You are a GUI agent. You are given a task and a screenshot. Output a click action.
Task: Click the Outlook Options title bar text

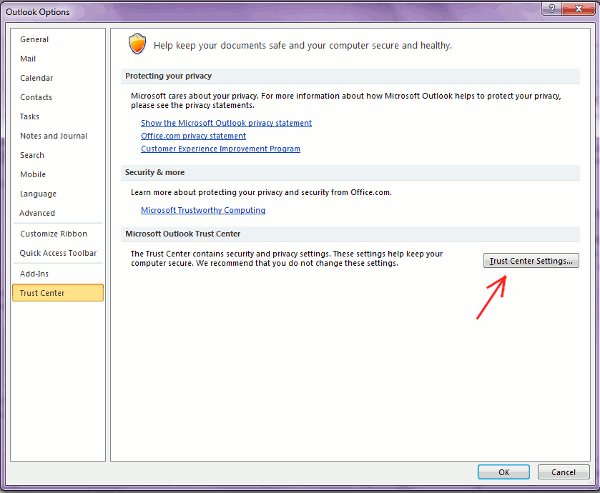pyautogui.click(x=38, y=12)
